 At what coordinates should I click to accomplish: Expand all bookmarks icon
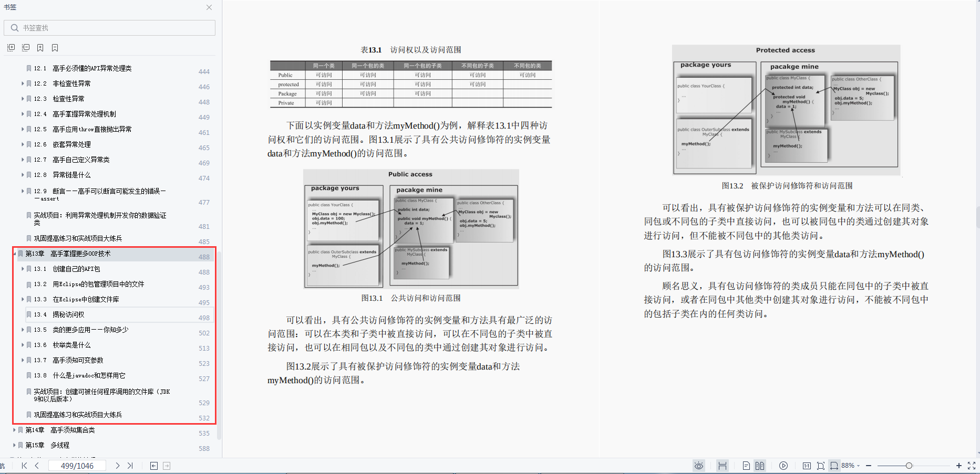click(11, 48)
